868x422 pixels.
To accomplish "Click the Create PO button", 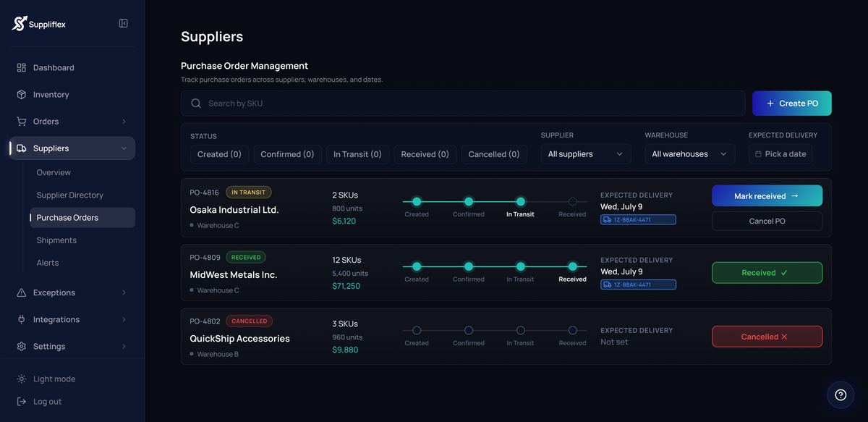I will pos(792,104).
